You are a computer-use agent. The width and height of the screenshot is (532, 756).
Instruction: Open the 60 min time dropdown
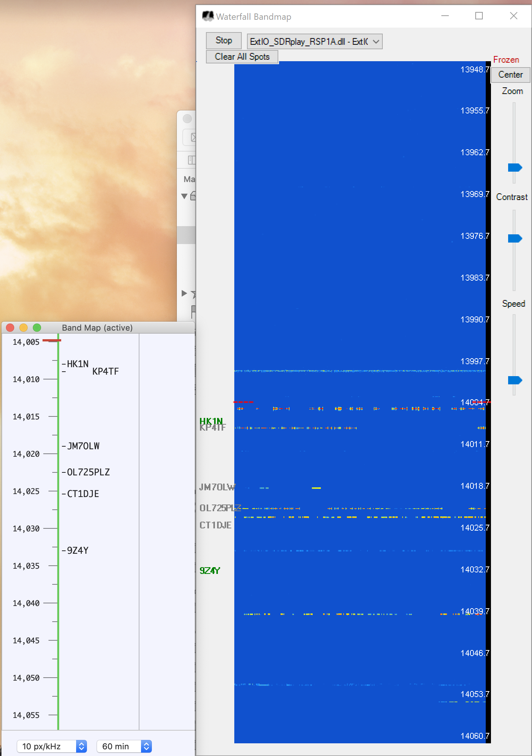click(x=124, y=746)
